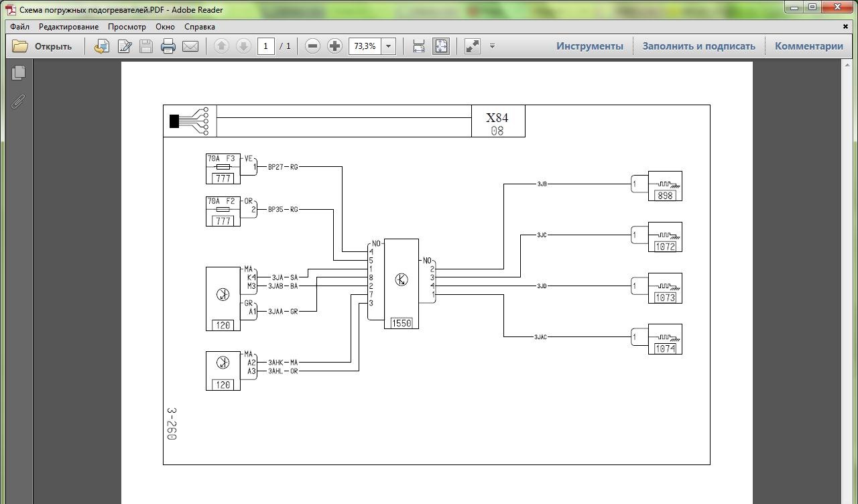Click component label 1072
Viewport: 858px width, 504px height.
point(665,247)
